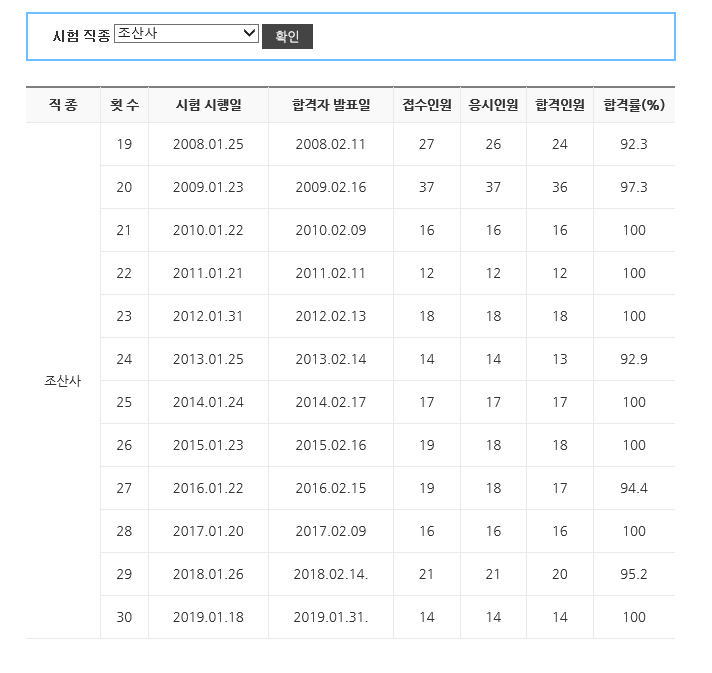Click round number 19

pos(124,144)
